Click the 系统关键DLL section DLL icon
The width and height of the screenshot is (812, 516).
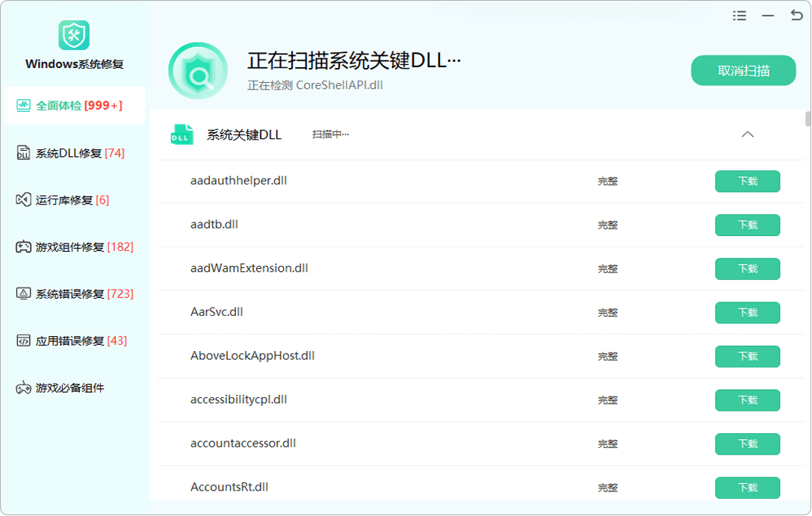point(182,135)
